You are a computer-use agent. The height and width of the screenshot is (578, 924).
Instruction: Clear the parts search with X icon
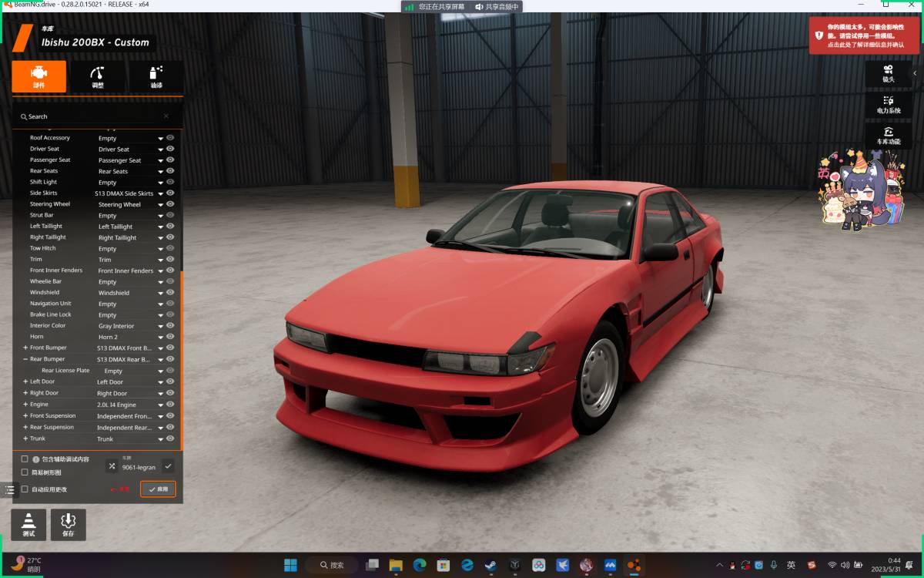point(166,116)
